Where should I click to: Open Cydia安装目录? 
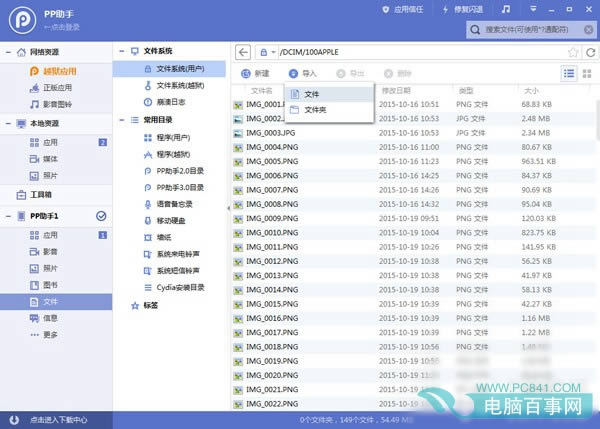(174, 287)
